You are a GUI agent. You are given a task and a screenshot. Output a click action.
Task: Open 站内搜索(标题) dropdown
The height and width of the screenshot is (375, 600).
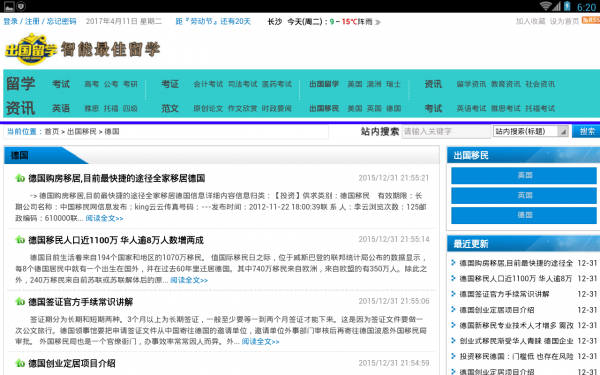(530, 131)
